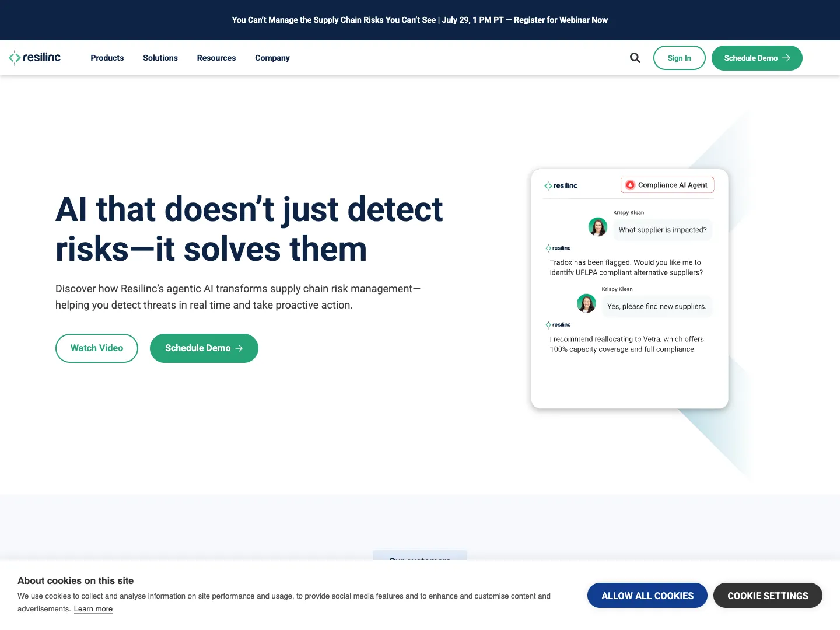
Task: Click the red alert icon in Compliance badge
Action: coord(630,185)
